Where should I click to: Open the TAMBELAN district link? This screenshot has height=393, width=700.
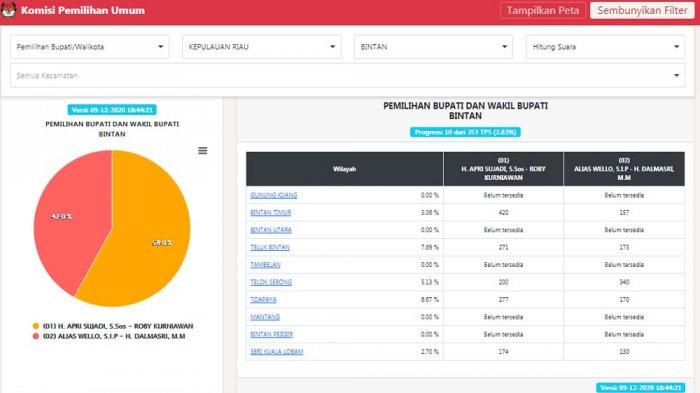pos(265,265)
